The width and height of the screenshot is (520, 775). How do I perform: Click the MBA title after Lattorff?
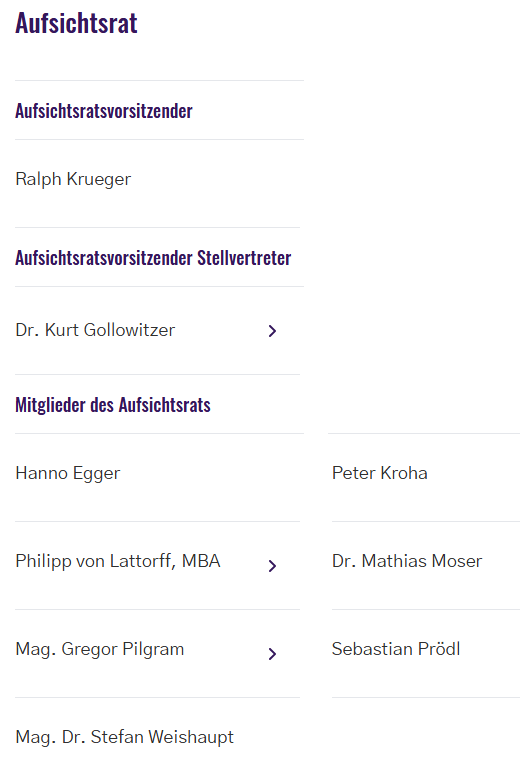tap(201, 561)
